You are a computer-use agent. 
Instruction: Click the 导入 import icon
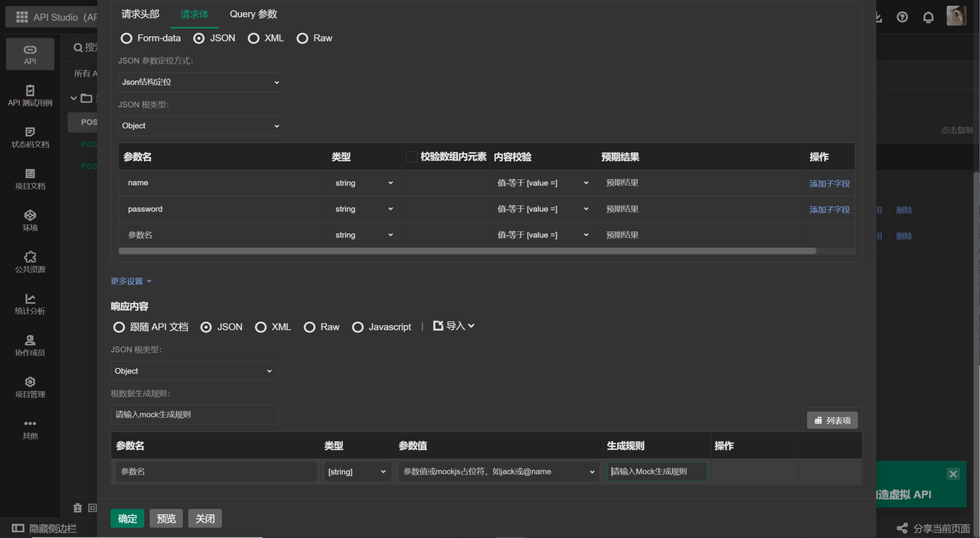click(x=438, y=326)
